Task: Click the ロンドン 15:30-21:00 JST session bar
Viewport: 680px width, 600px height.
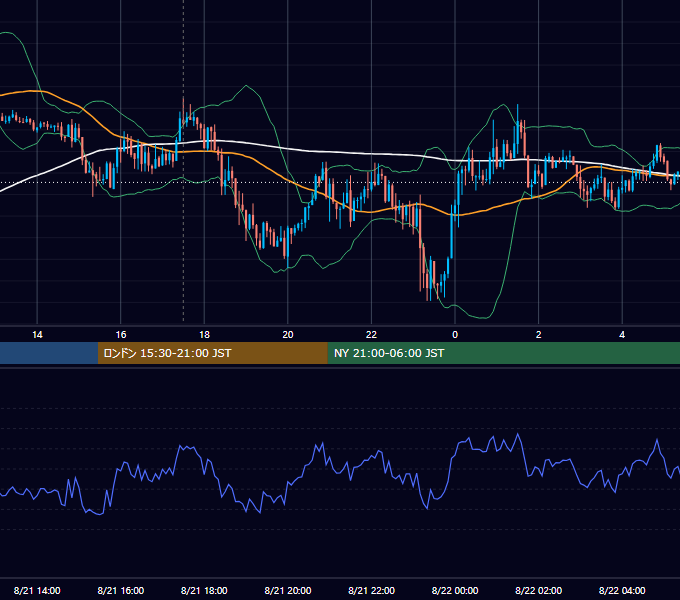Action: (x=212, y=353)
